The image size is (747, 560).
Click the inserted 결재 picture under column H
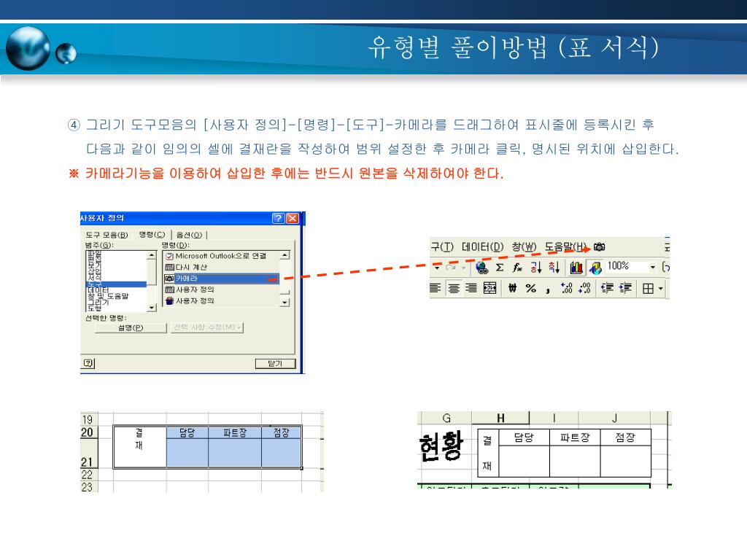pos(564,452)
